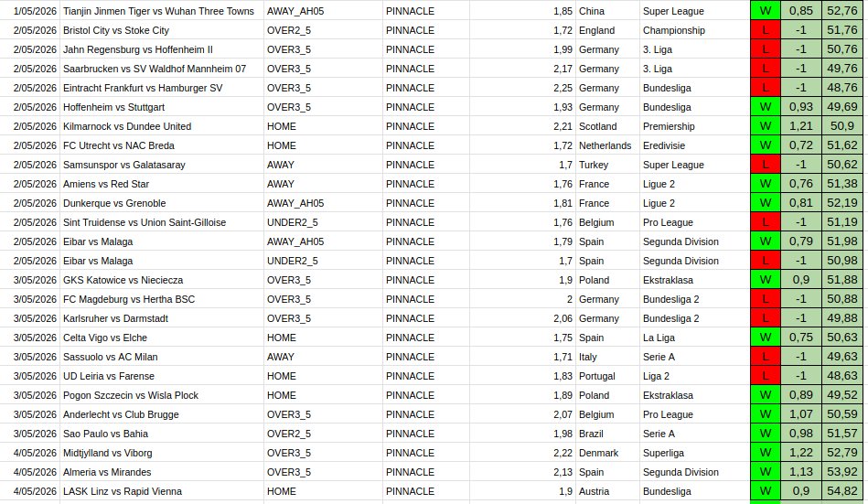
Task: Click profit 1,07 in Anderlecht row
Action: click(801, 414)
